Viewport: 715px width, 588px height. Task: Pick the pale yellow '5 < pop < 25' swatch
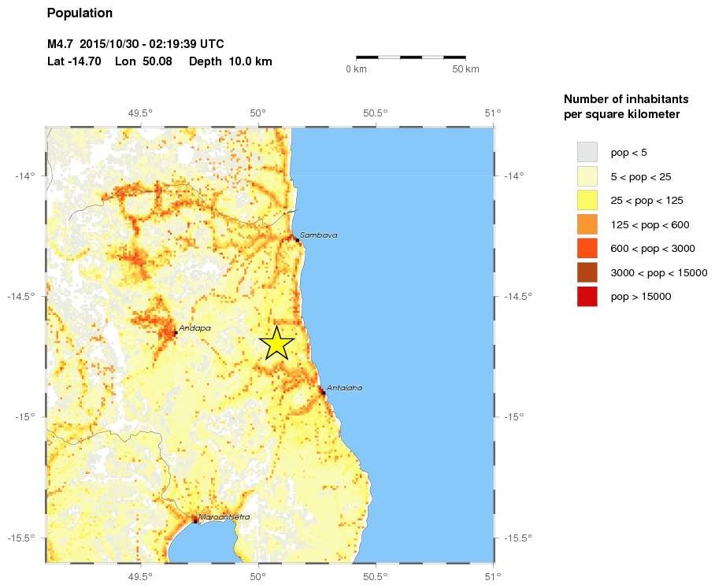[587, 176]
